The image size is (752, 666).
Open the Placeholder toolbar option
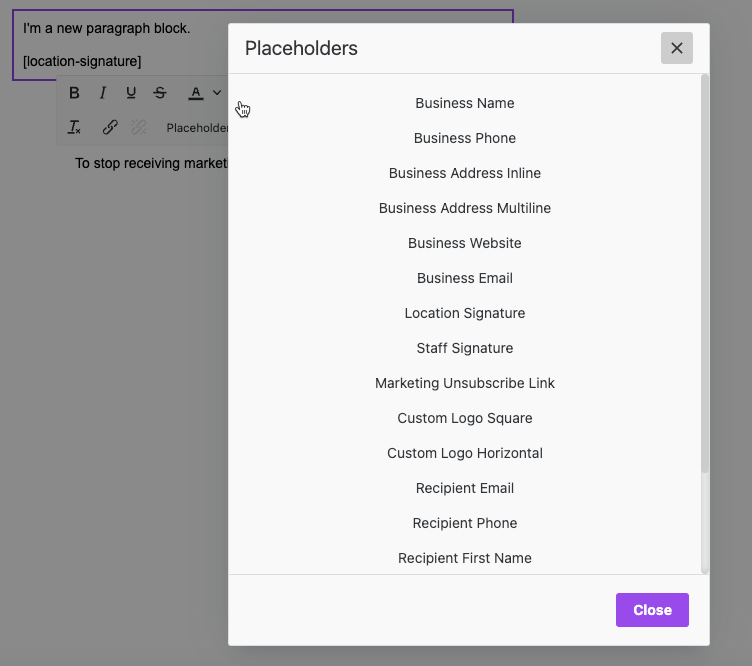click(197, 128)
